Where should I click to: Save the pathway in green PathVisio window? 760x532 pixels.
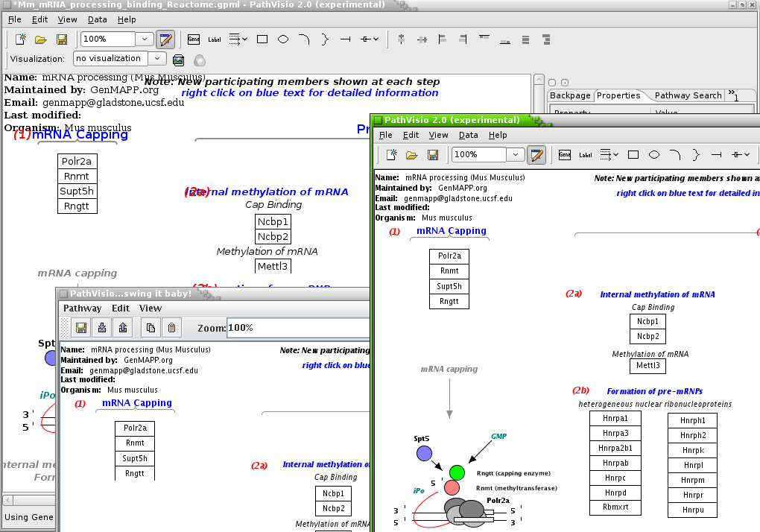coord(432,154)
